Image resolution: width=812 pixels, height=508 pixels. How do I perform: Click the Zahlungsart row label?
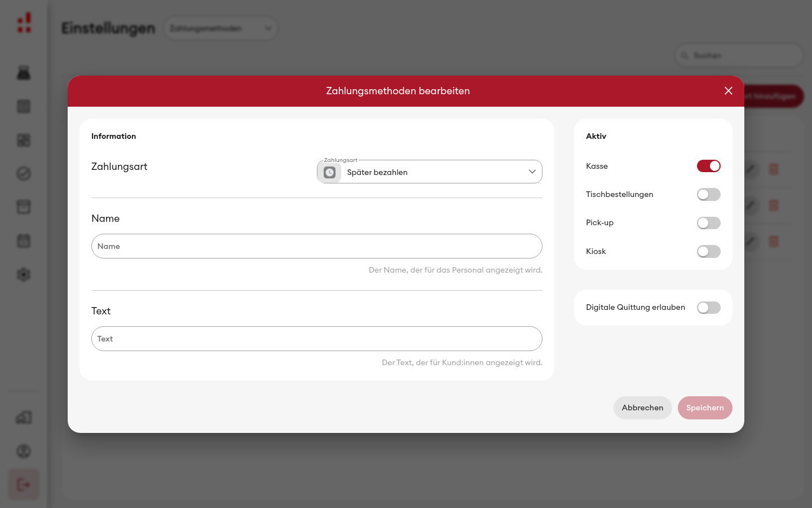(x=119, y=167)
